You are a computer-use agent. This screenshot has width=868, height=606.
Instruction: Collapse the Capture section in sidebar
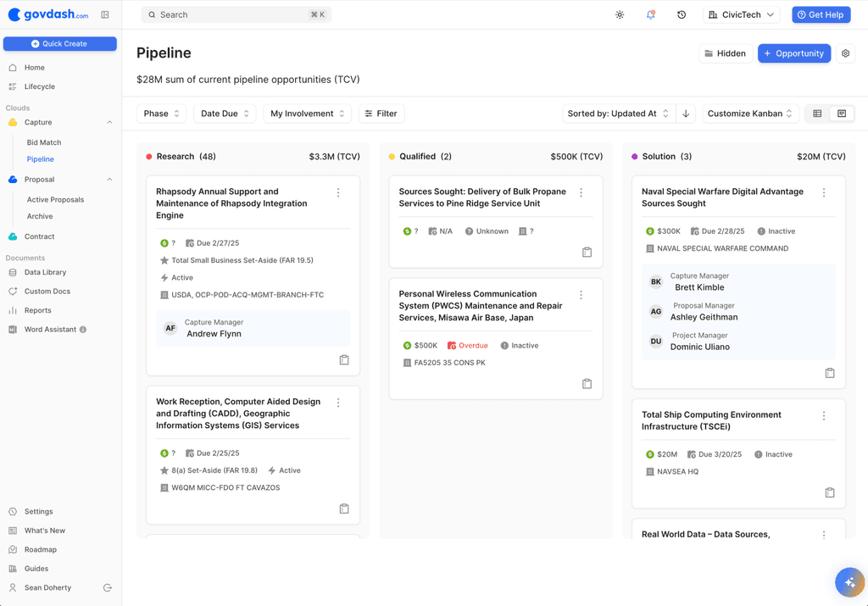tap(108, 121)
